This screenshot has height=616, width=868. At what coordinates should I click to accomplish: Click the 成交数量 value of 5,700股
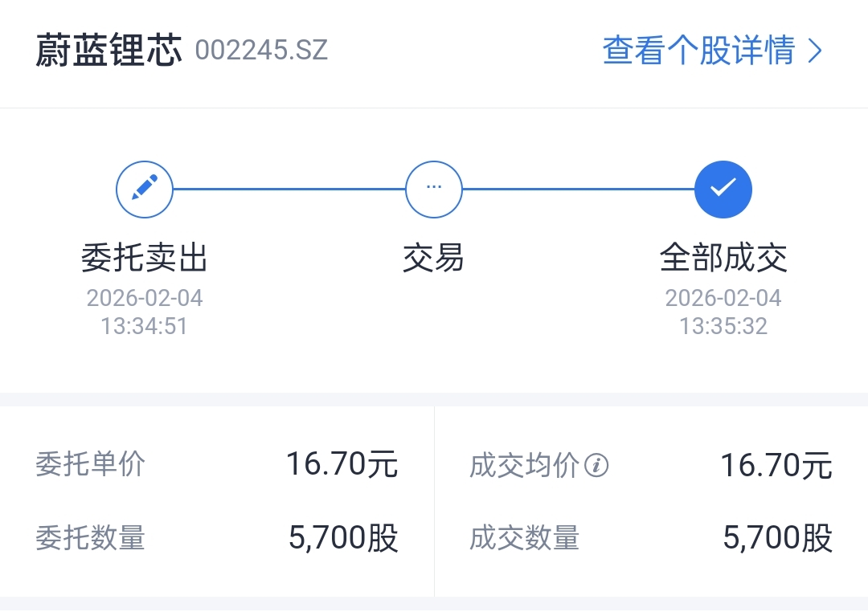(777, 538)
